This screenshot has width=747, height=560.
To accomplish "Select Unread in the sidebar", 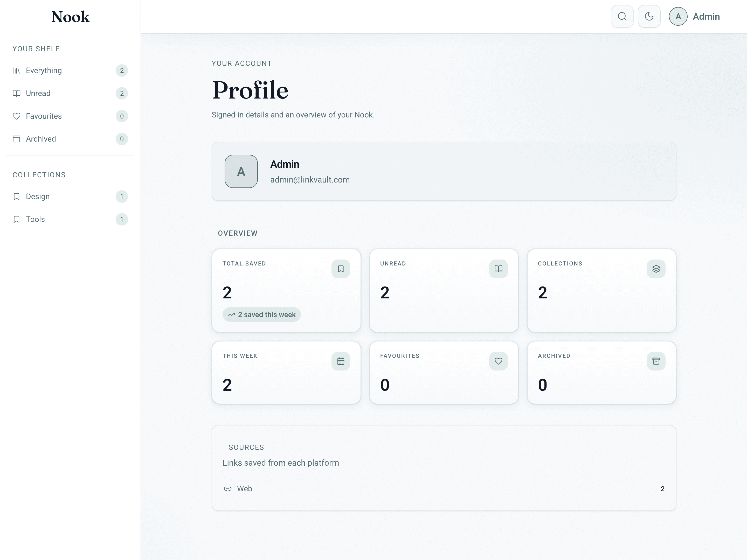I will click(38, 94).
